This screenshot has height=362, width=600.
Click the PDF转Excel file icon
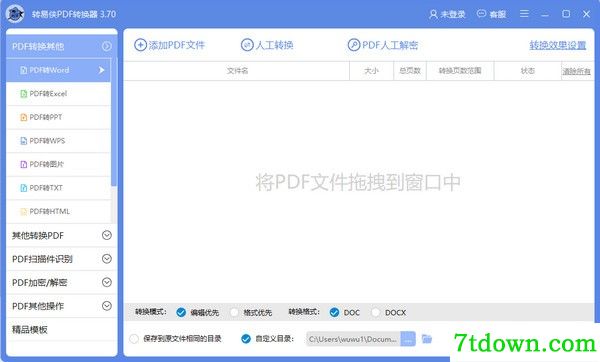pos(24,94)
